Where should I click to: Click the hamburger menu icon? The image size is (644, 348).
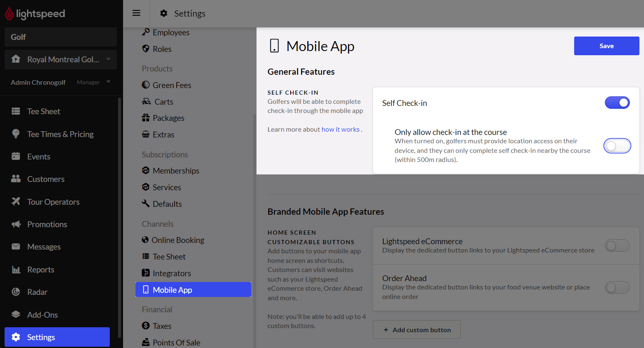tap(136, 13)
